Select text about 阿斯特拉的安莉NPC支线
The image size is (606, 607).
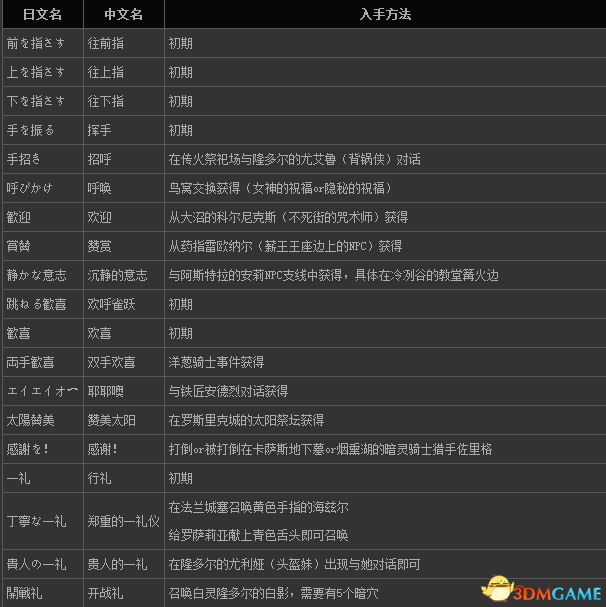click(333, 275)
